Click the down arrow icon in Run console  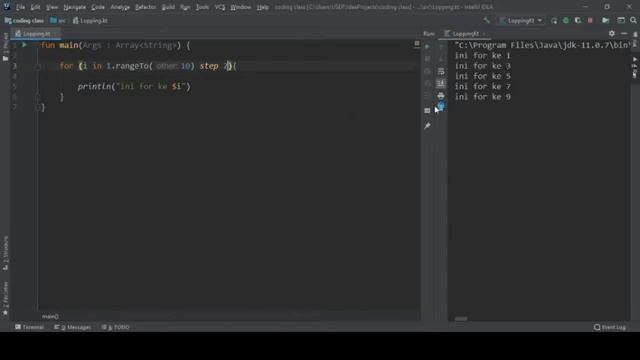441,59
